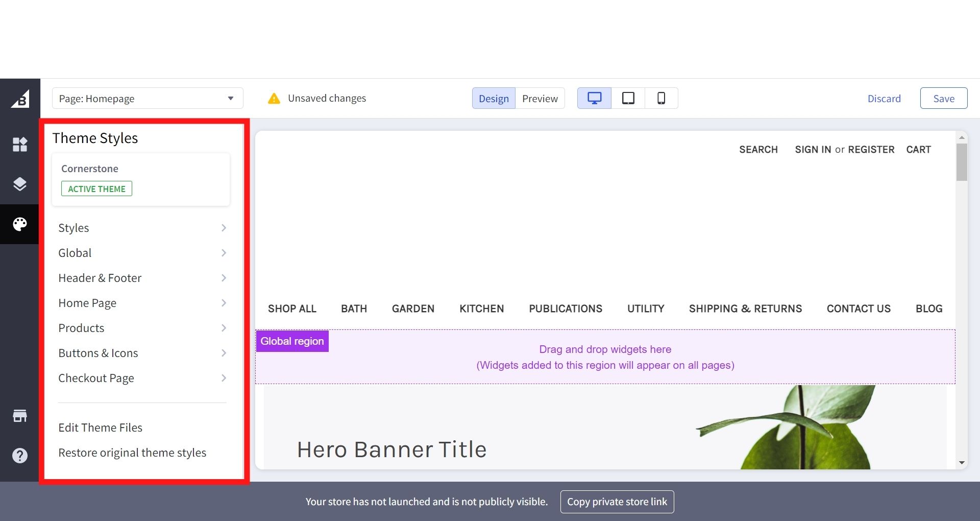Click the BigCommerce logo icon

pyautogui.click(x=20, y=99)
